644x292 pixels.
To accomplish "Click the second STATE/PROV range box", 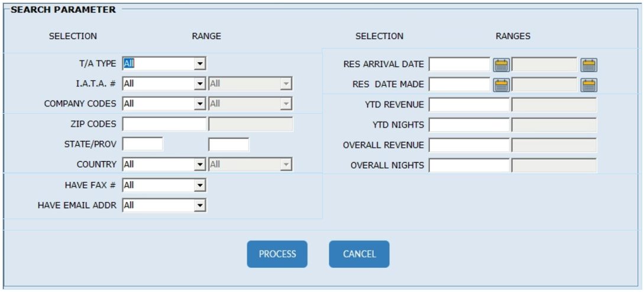I will 229,144.
